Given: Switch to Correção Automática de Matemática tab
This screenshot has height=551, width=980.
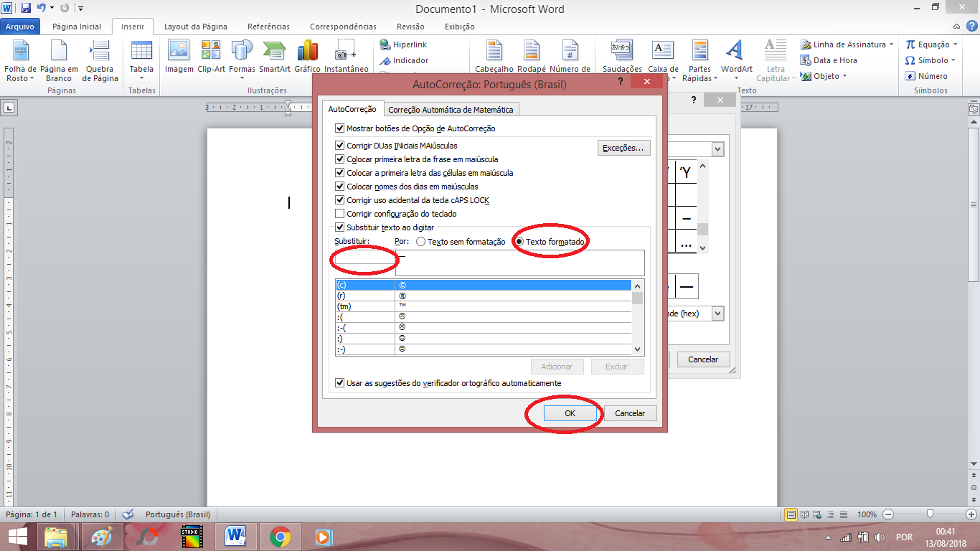Looking at the screenshot, I should (451, 110).
